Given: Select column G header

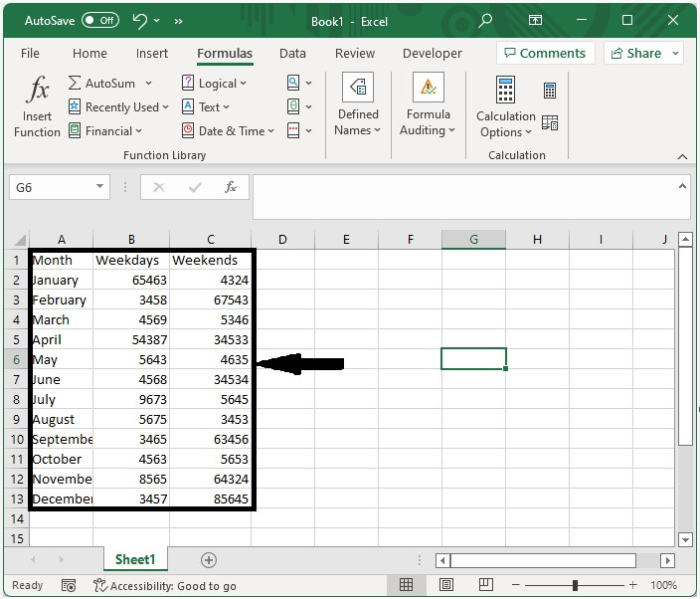Looking at the screenshot, I should tap(474, 240).
